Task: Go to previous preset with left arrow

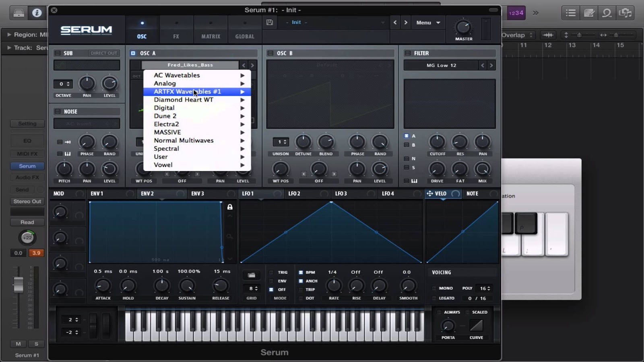Action: tap(395, 23)
